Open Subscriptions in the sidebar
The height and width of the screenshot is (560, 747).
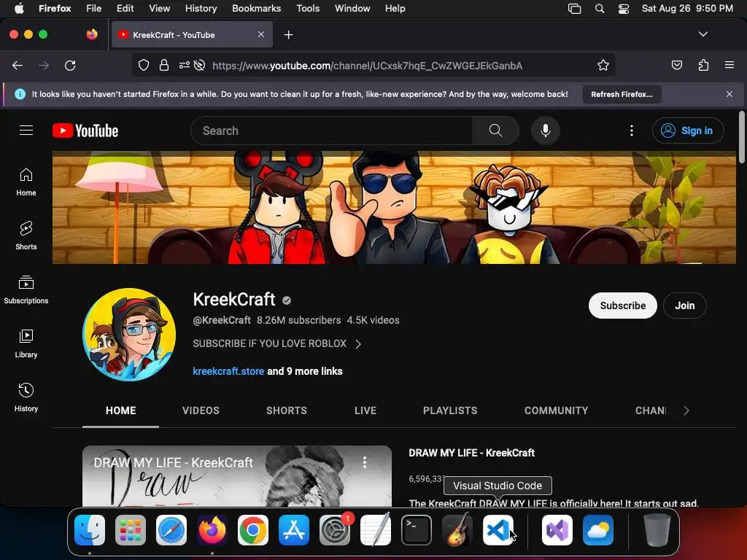pyautogui.click(x=26, y=290)
